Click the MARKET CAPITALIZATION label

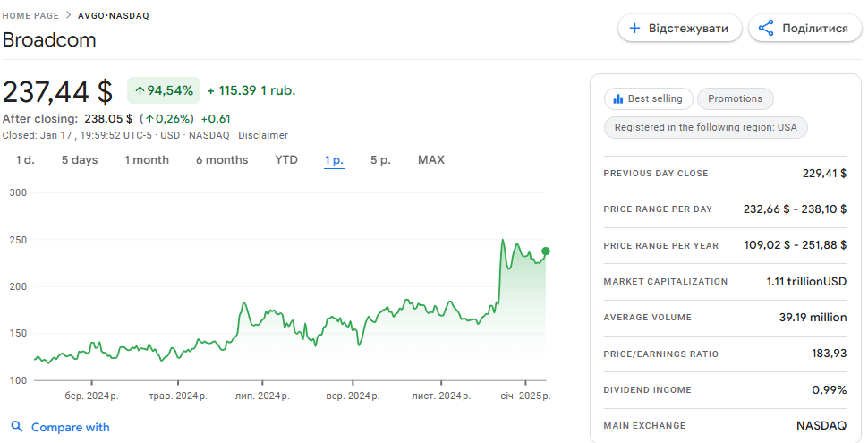(x=666, y=282)
